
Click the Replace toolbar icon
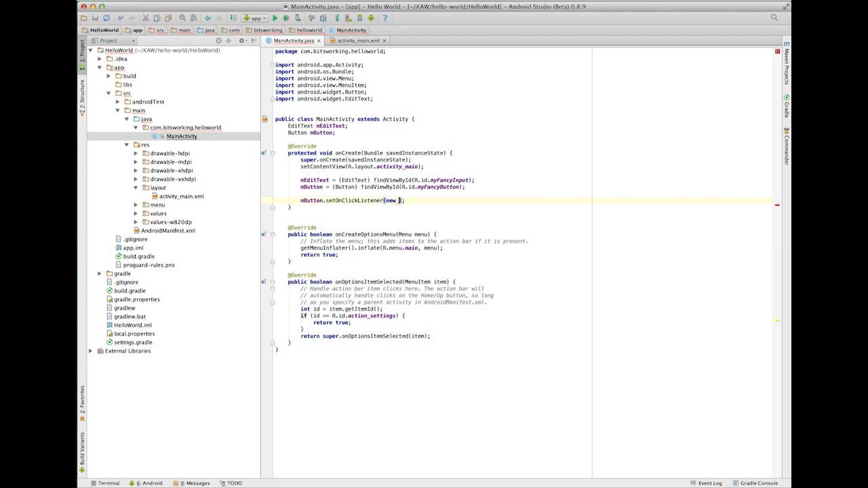(193, 18)
